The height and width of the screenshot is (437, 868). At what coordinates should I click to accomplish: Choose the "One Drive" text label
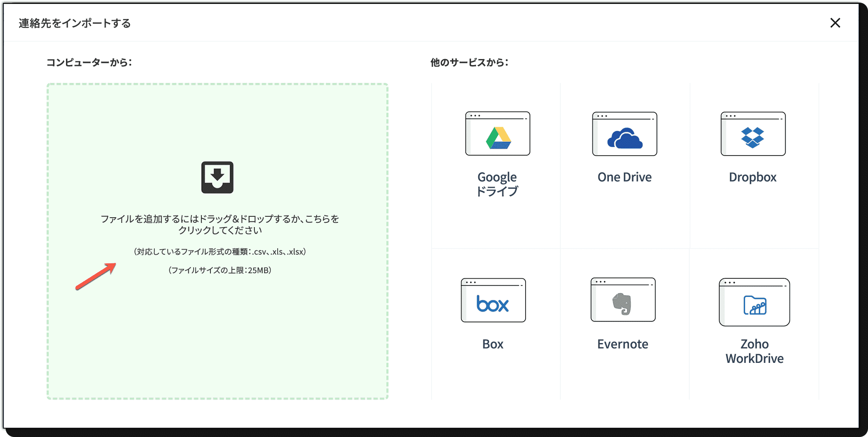tap(624, 177)
